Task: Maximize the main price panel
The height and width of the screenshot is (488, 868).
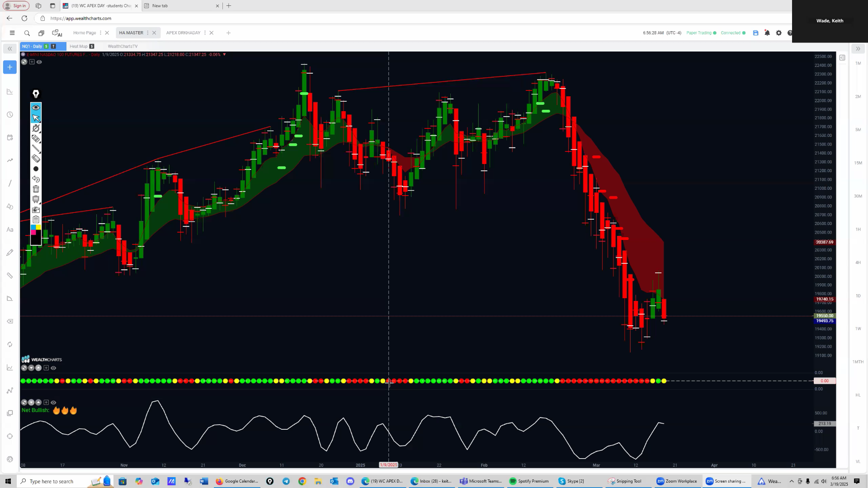Action: 24,62
